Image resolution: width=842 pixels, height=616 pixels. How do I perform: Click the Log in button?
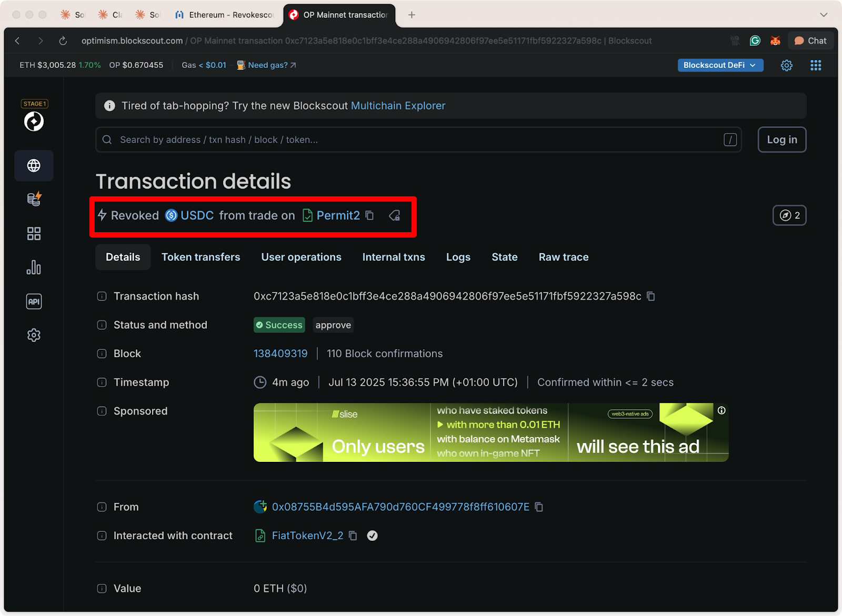tap(781, 139)
